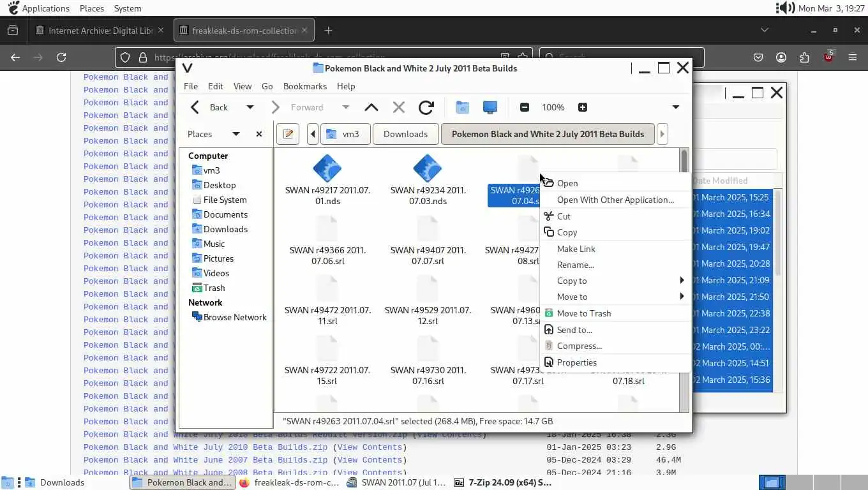
Task: Open the Go menu
Action: coord(267,86)
